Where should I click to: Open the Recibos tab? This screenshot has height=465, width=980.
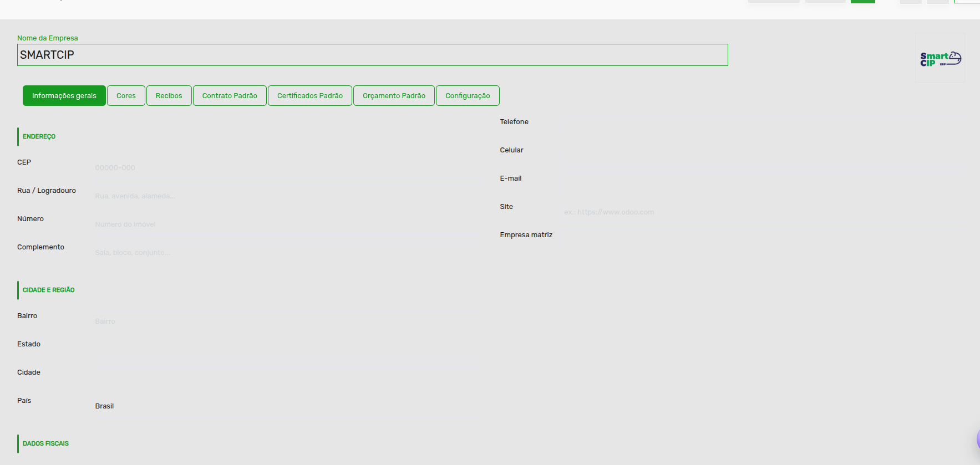point(169,95)
